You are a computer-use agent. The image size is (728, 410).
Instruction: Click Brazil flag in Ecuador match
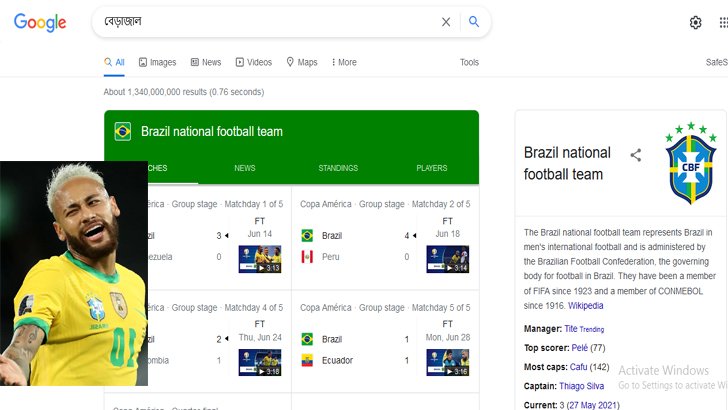[307, 339]
